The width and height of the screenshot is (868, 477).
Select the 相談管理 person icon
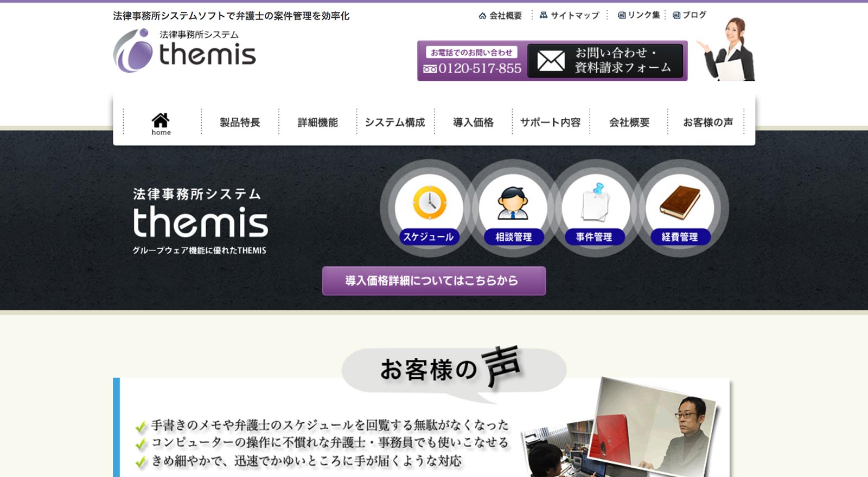pos(513,203)
